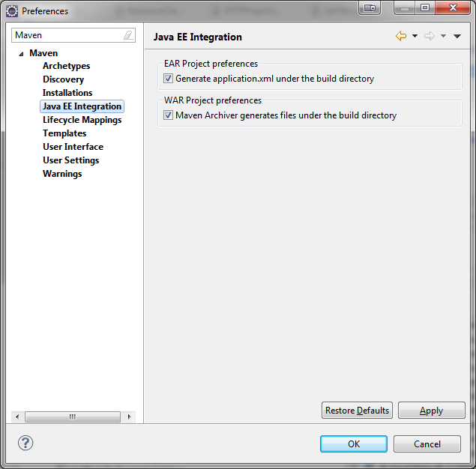Click the Preferences window gear icon

[12, 11]
